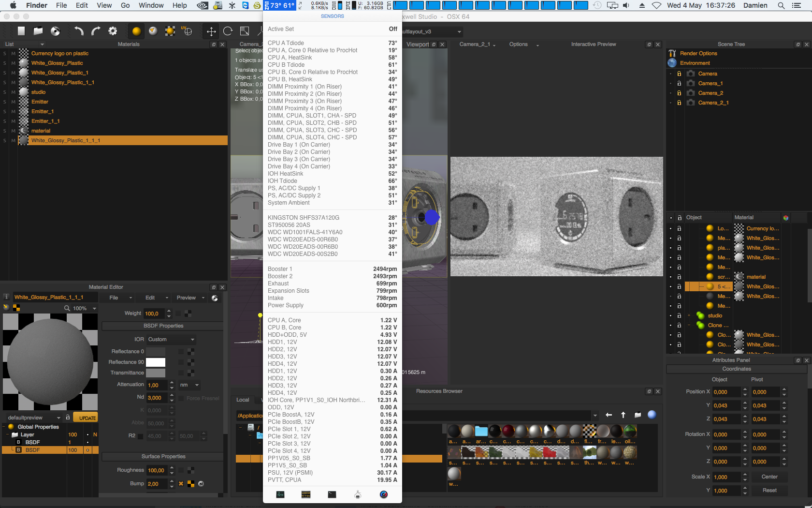The height and width of the screenshot is (508, 812).
Task: Click the Center button in Attributes Panel
Action: 769,477
